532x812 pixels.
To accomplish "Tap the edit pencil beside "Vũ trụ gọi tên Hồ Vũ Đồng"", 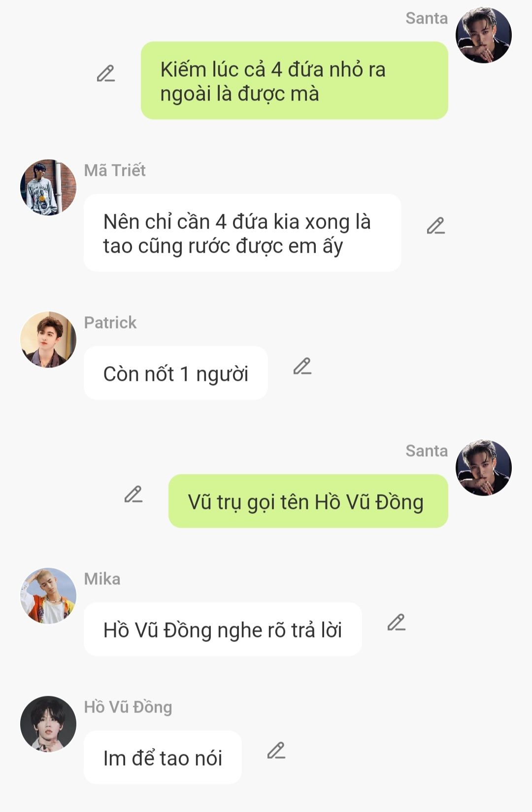I will click(133, 494).
